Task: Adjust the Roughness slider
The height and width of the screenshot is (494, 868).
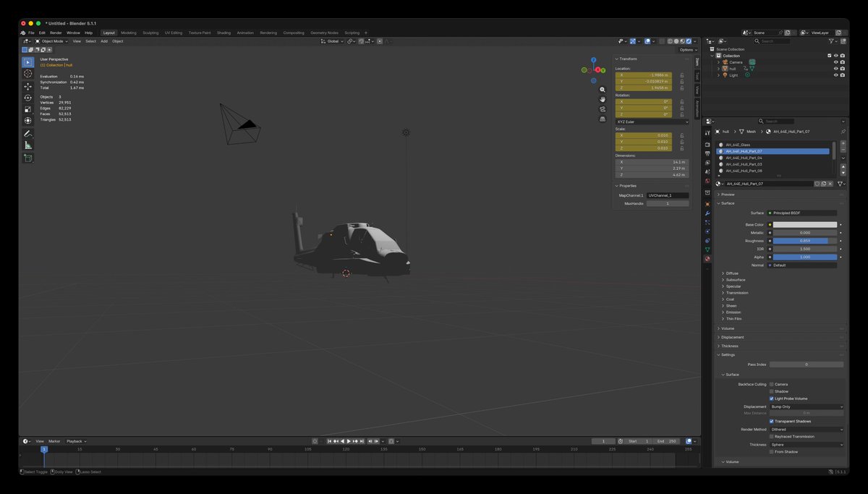Action: [805, 241]
